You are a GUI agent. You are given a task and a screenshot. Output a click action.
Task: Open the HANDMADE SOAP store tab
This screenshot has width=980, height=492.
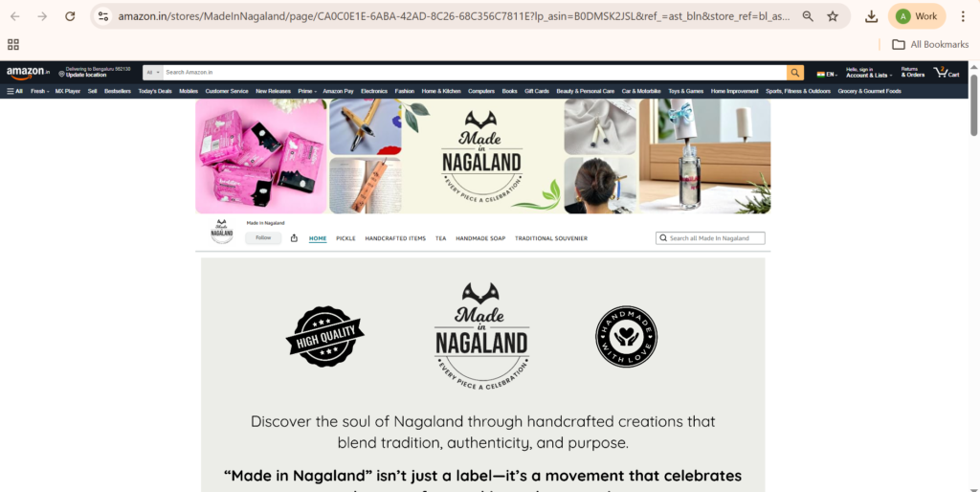tap(480, 238)
